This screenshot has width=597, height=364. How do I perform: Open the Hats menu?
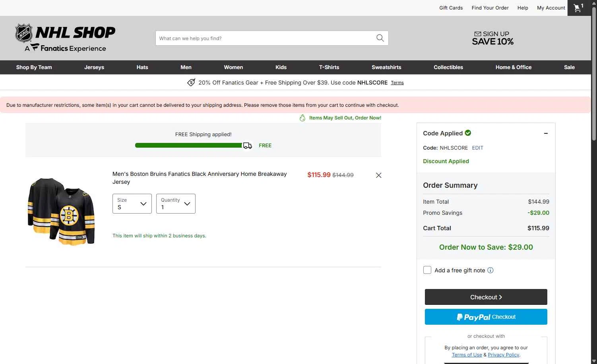[x=142, y=67]
